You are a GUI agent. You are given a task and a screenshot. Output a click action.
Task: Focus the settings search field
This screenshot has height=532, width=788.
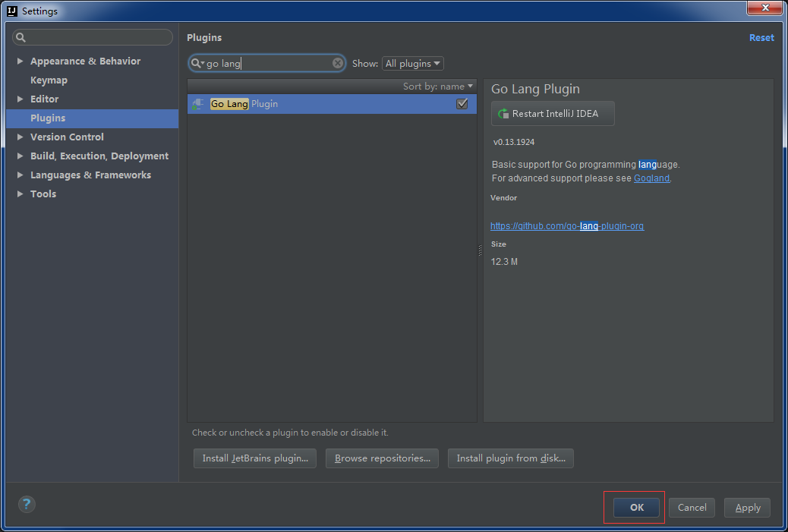(93, 37)
